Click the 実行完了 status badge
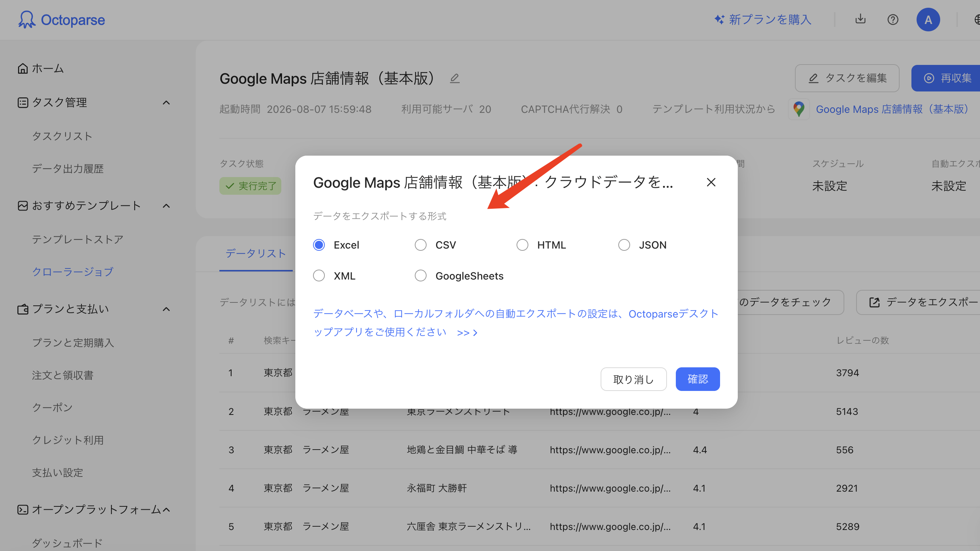 pos(250,186)
